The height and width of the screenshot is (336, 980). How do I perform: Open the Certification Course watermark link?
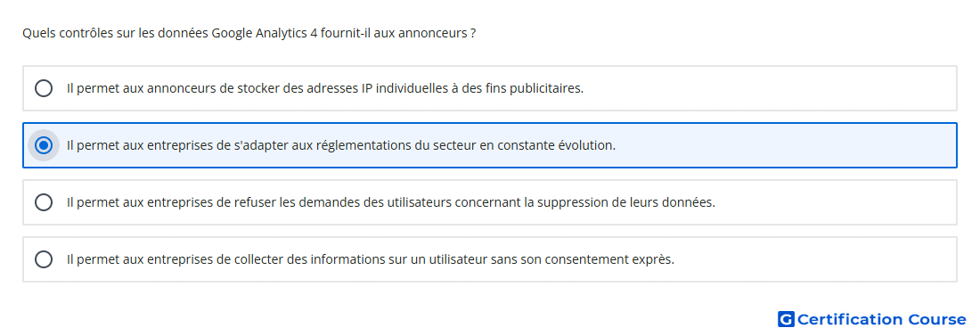[872, 319]
